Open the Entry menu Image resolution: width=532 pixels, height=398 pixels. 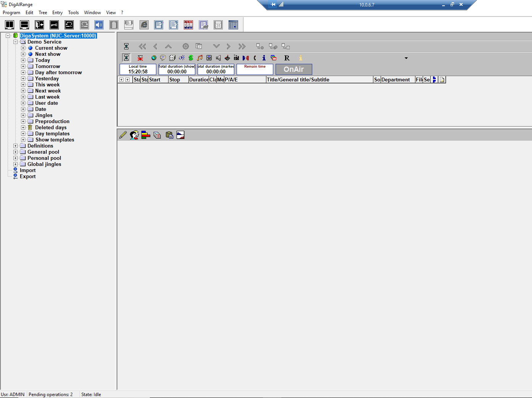pyautogui.click(x=57, y=13)
